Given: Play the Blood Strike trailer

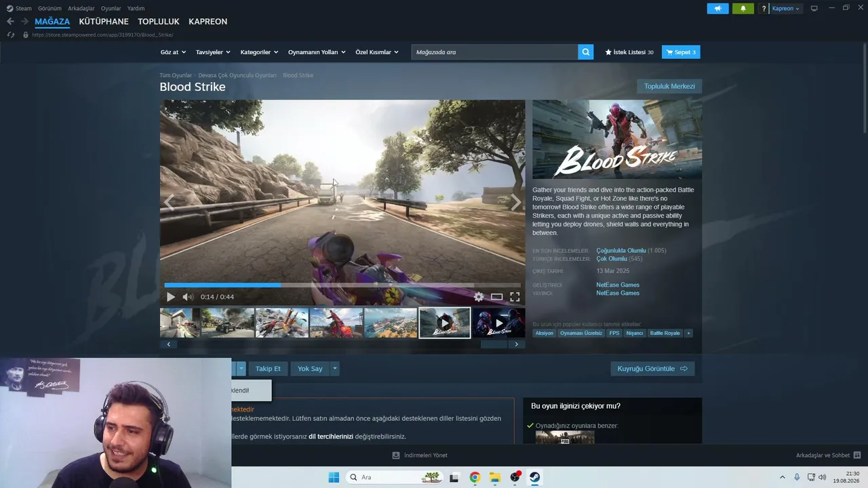Looking at the screenshot, I should click(x=171, y=297).
